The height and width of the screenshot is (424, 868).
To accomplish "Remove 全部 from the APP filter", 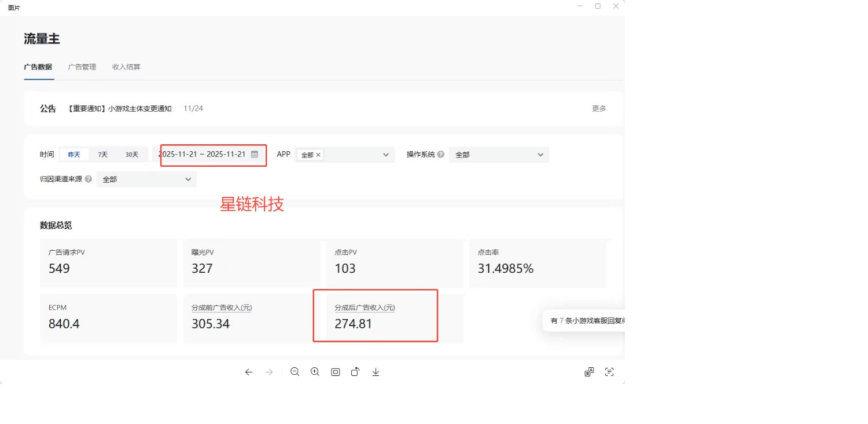I will click(318, 155).
